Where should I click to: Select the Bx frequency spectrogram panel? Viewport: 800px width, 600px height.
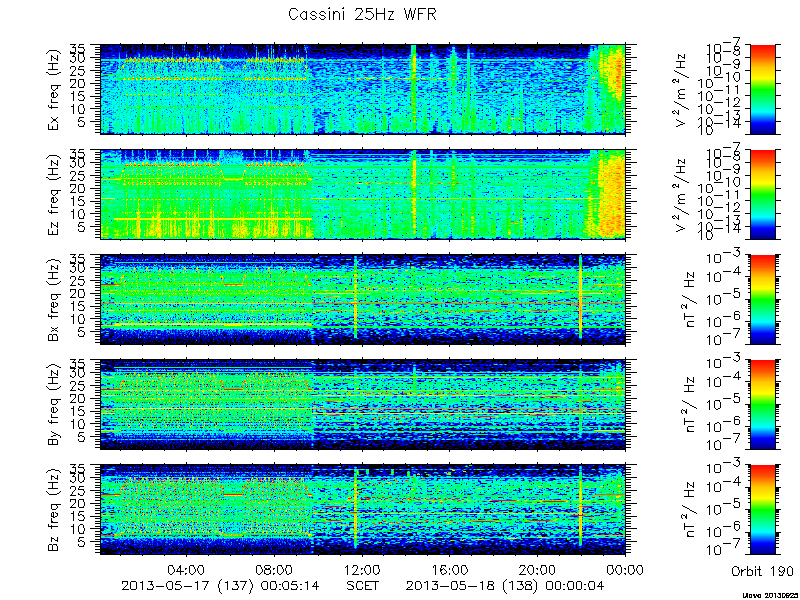[x=363, y=299]
